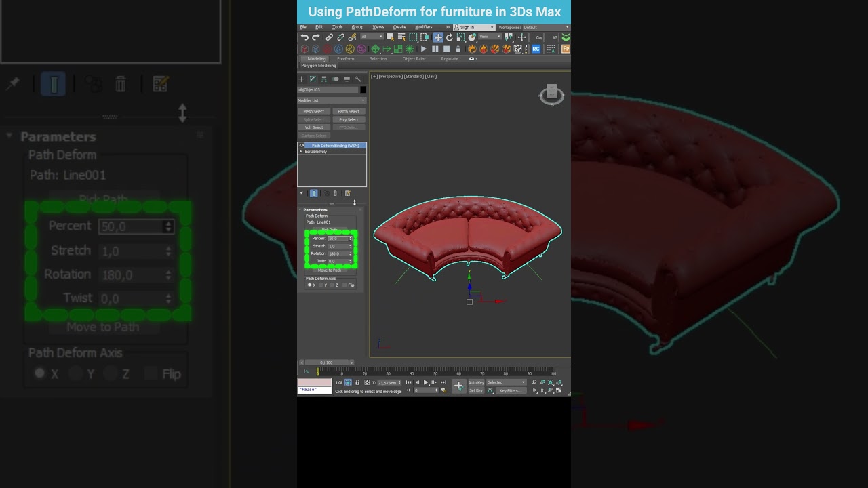
Task: Open the Modifier List dropdown
Action: point(332,100)
